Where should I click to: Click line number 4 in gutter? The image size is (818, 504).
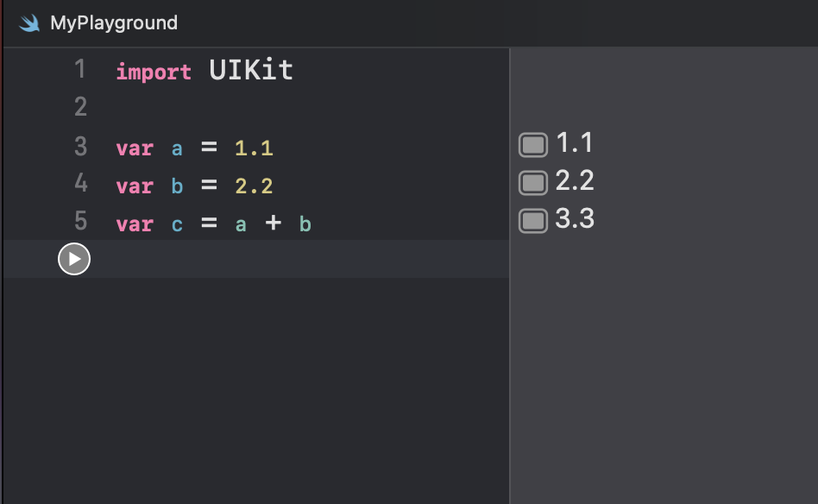pyautogui.click(x=80, y=183)
